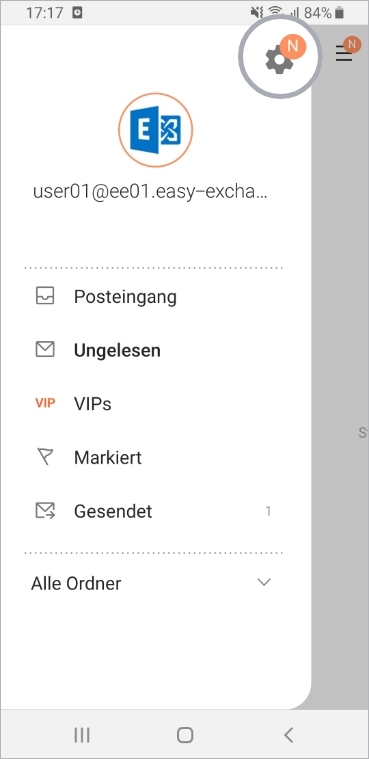Tap the Alle Ordner label

click(76, 583)
